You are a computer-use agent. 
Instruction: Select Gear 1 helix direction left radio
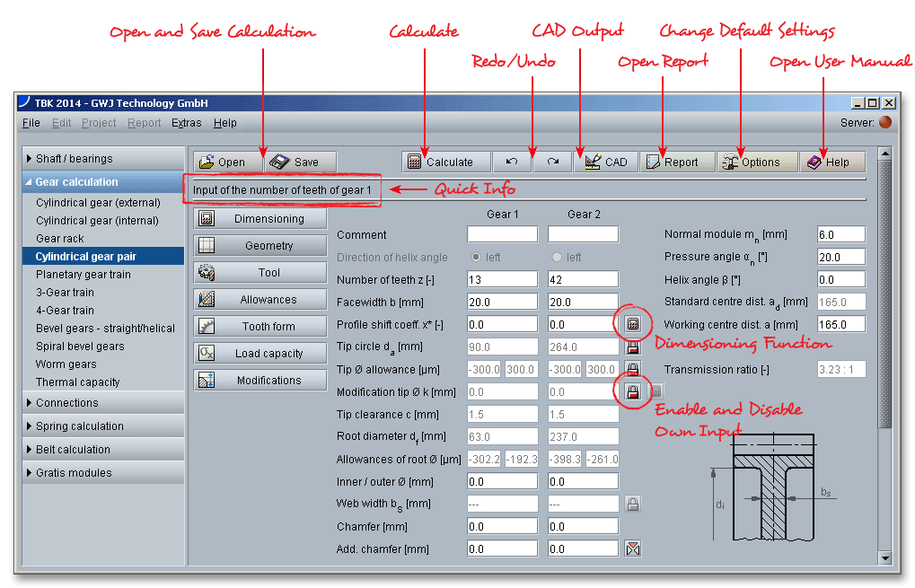pyautogui.click(x=478, y=257)
